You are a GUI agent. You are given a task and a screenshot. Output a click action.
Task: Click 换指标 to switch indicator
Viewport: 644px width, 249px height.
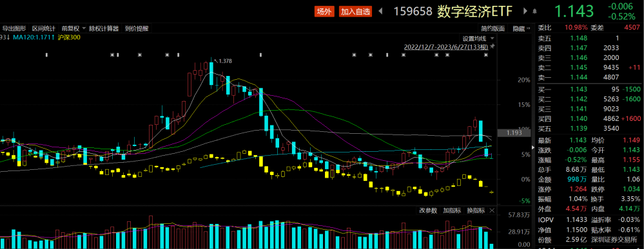pos(476,210)
